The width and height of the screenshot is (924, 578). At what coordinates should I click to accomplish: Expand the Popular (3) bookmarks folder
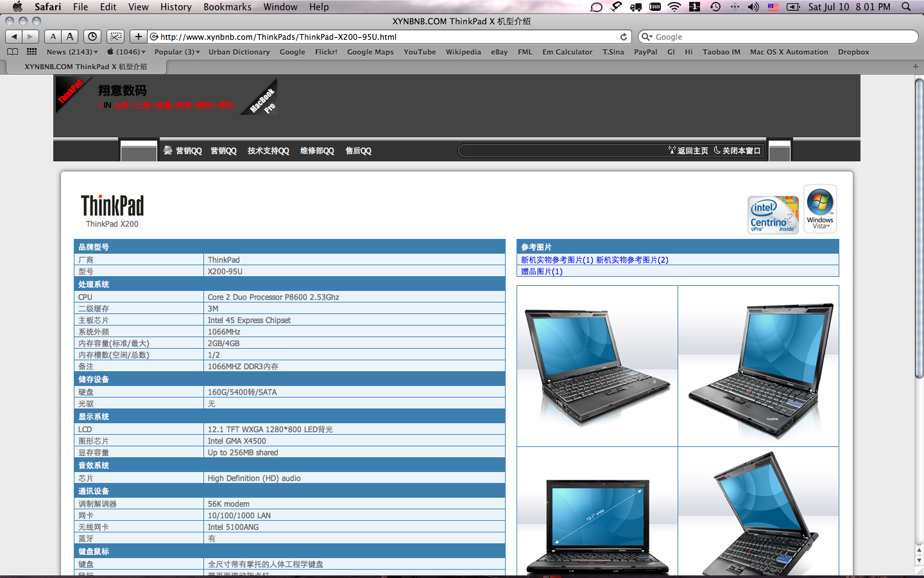pos(177,52)
